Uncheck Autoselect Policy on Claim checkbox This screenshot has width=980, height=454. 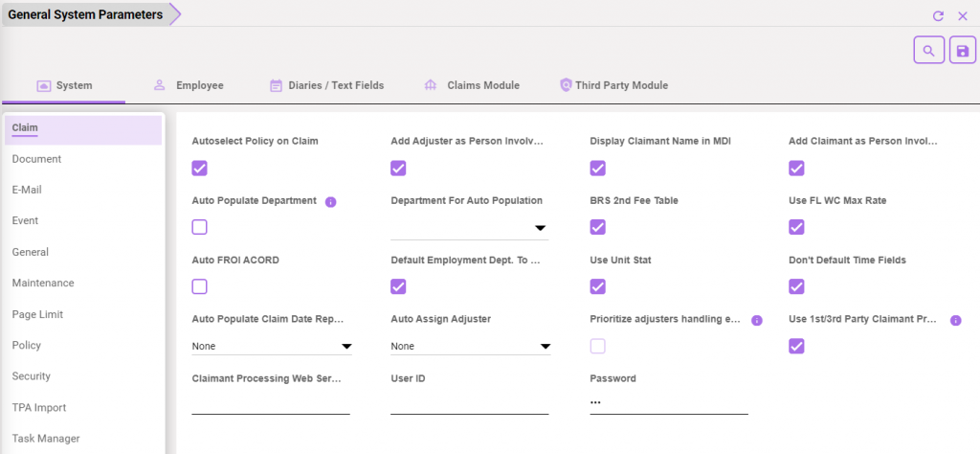pos(200,169)
